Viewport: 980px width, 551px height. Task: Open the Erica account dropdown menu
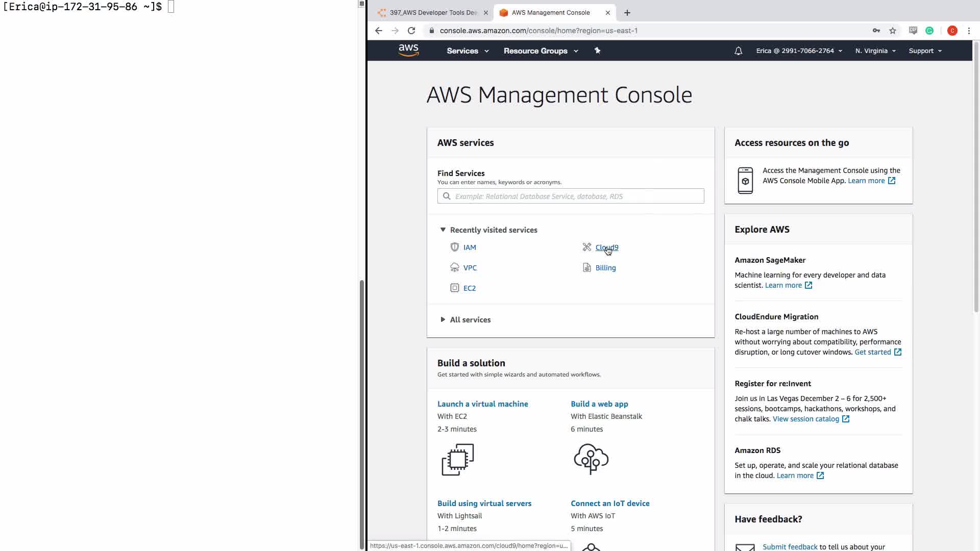tap(798, 51)
